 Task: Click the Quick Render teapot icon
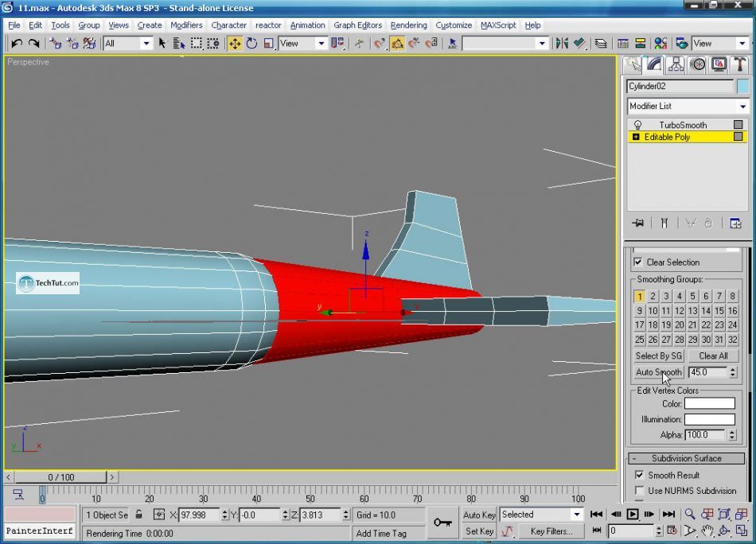pos(682,44)
